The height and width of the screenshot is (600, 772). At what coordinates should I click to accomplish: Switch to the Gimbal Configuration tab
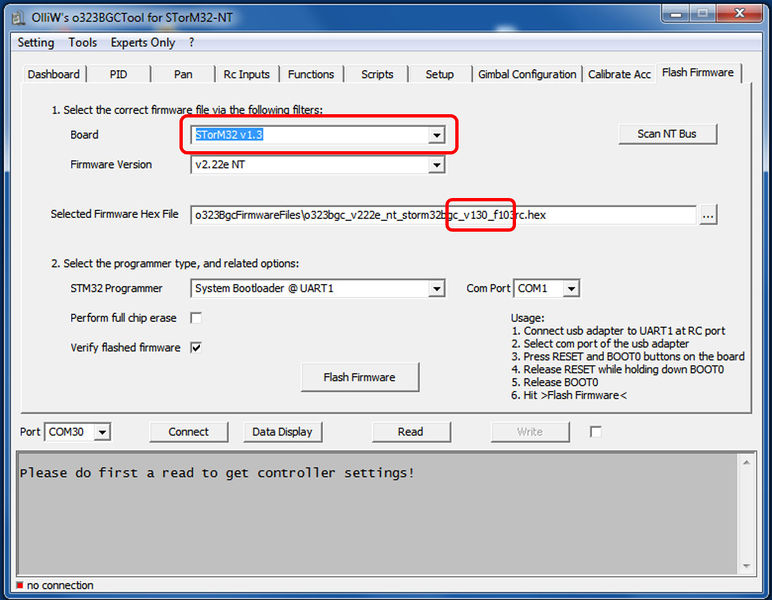click(x=527, y=74)
